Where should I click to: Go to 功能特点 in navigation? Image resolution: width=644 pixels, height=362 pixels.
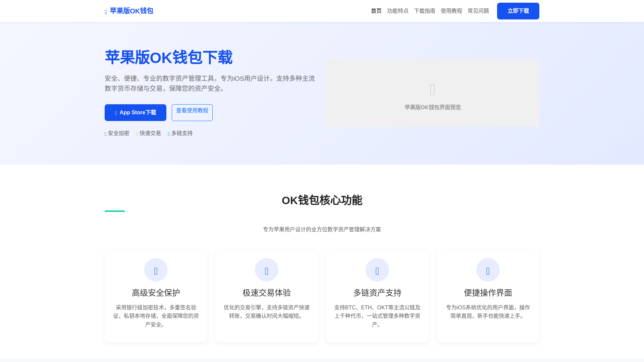[x=398, y=11]
